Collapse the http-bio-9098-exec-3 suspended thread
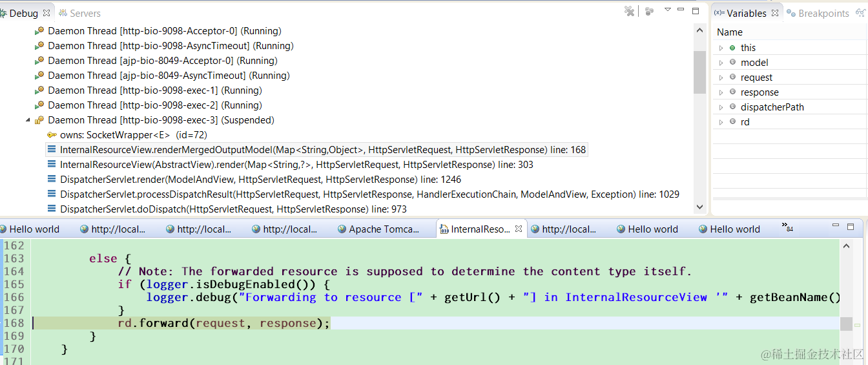Viewport: 868px width, 365px height. 28,120
